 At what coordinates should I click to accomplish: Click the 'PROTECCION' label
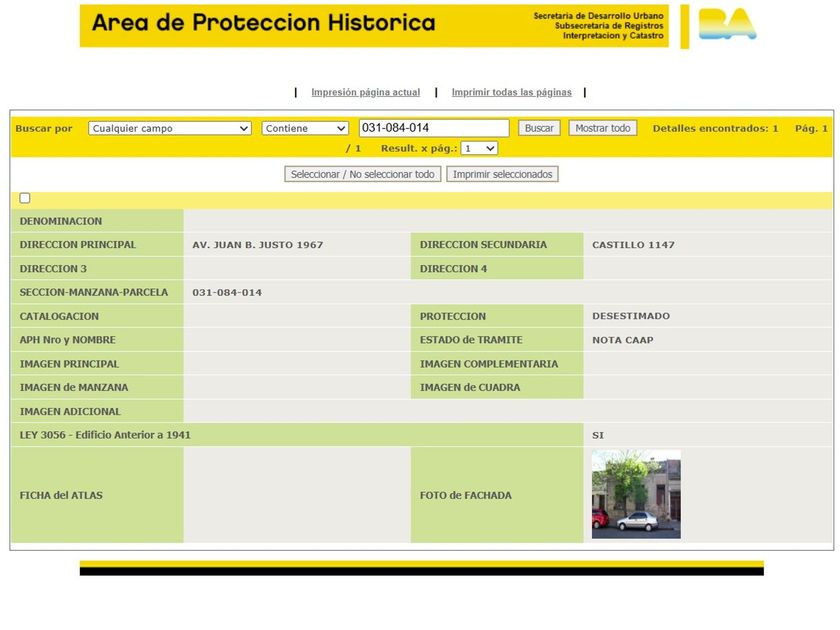pyautogui.click(x=453, y=317)
